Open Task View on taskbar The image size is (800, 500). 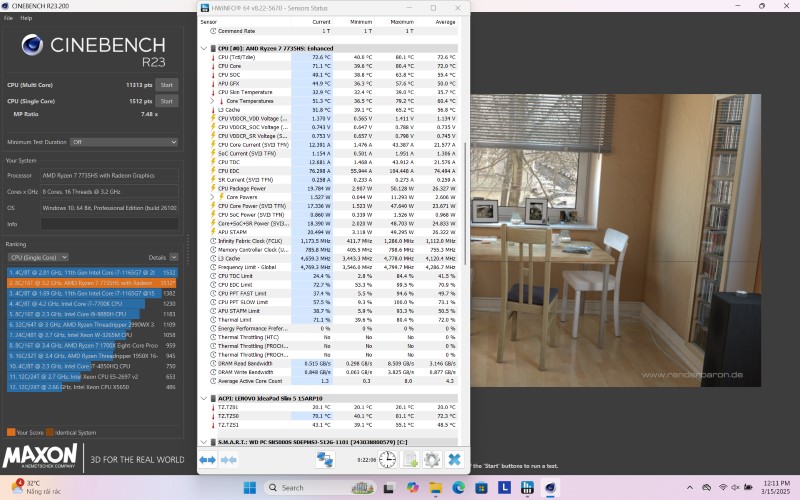pos(389,488)
